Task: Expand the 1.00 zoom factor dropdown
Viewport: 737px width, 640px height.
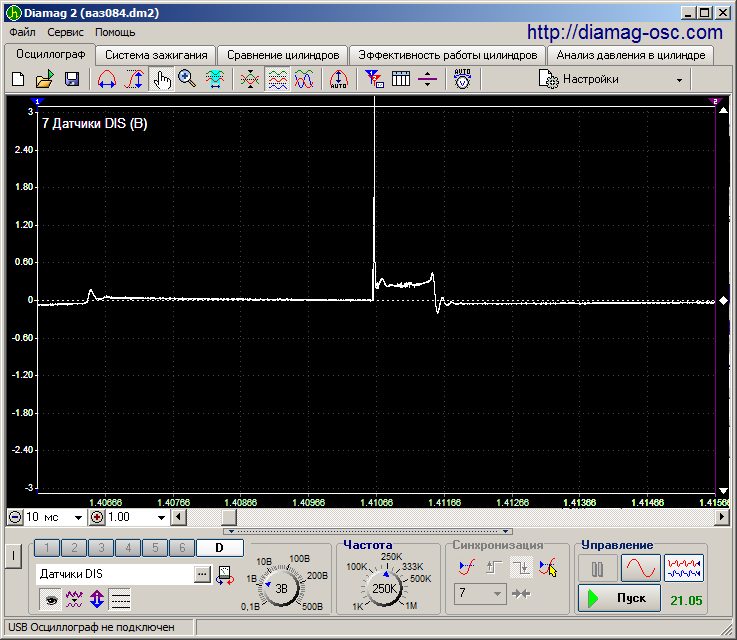Action: pyautogui.click(x=161, y=518)
